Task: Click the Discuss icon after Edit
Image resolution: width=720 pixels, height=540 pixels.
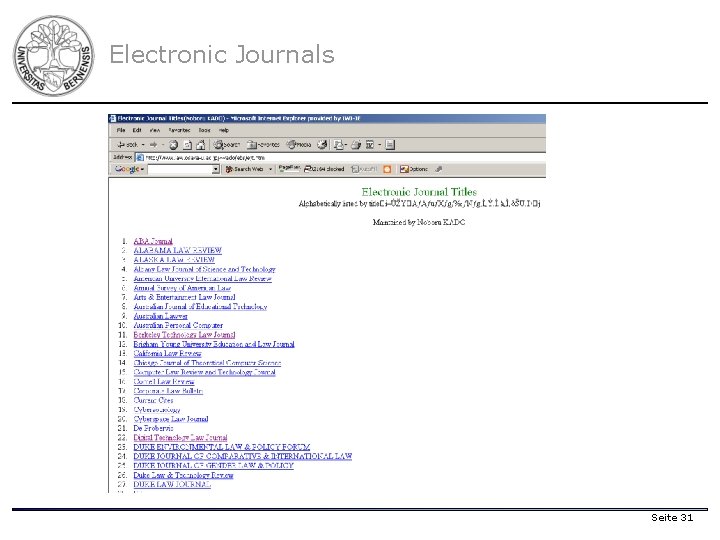Action: click(x=390, y=145)
